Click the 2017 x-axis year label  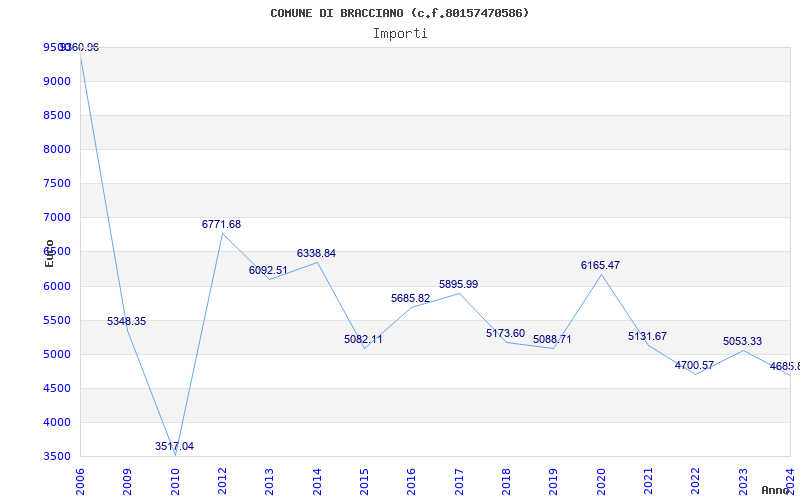click(459, 482)
